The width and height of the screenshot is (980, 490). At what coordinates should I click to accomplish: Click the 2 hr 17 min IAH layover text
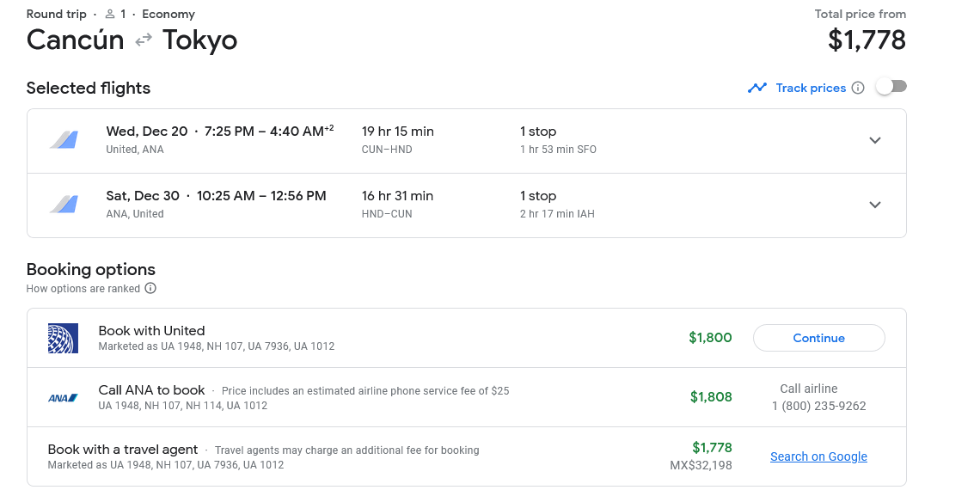pyautogui.click(x=558, y=214)
